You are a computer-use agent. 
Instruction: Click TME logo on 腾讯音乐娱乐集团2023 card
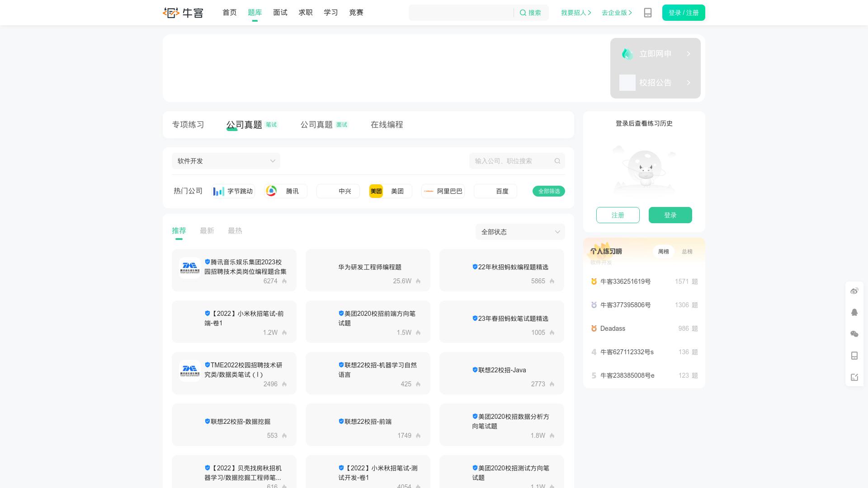(x=190, y=267)
